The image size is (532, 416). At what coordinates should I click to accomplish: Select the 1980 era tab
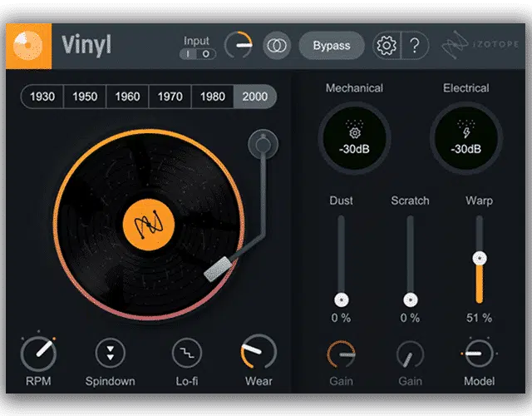[x=213, y=97]
